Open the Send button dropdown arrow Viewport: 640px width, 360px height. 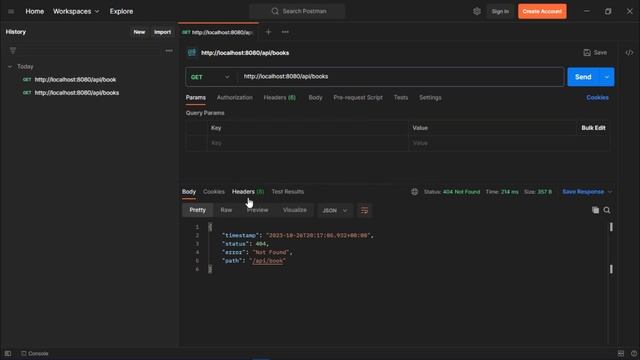(x=607, y=77)
